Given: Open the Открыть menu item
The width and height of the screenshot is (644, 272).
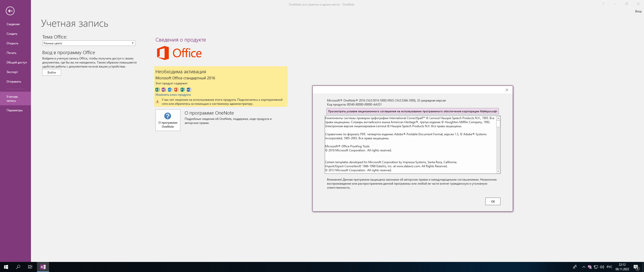Looking at the screenshot, I should point(15,43).
